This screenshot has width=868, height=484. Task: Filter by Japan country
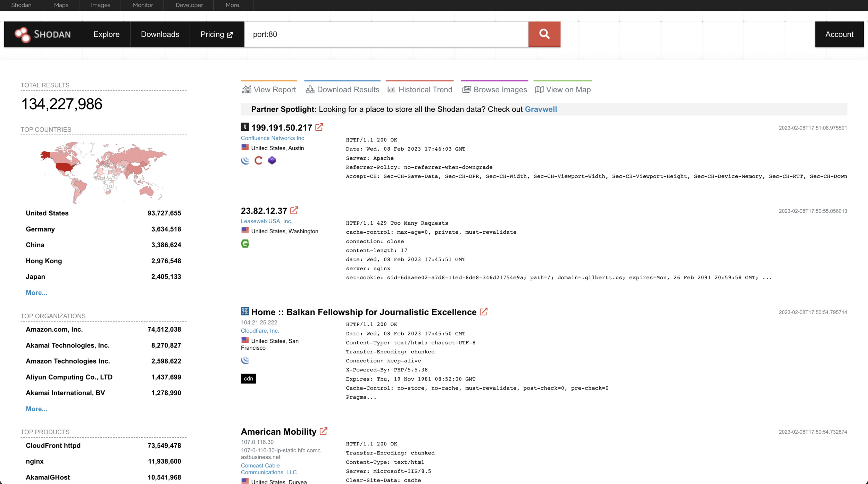coord(103,277)
